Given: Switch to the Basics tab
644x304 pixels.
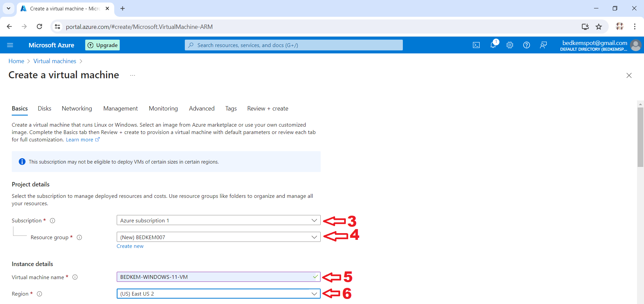Looking at the screenshot, I should (x=20, y=108).
